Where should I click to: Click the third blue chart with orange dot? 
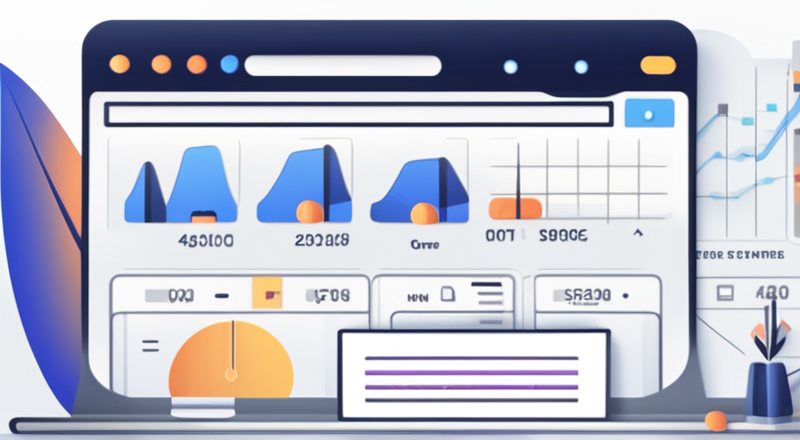(418, 184)
